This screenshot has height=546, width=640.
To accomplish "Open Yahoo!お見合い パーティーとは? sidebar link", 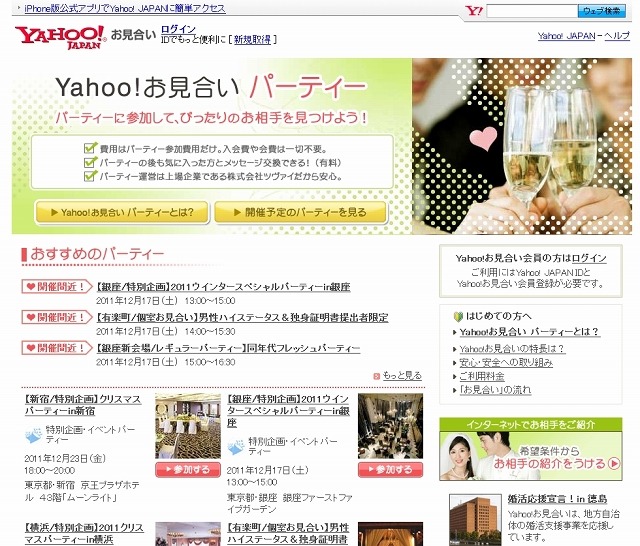I will click(529, 332).
